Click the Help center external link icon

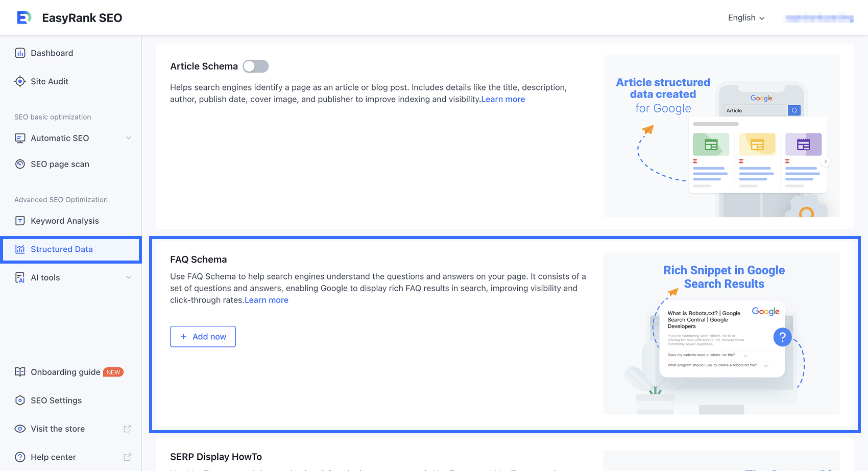[x=128, y=457]
